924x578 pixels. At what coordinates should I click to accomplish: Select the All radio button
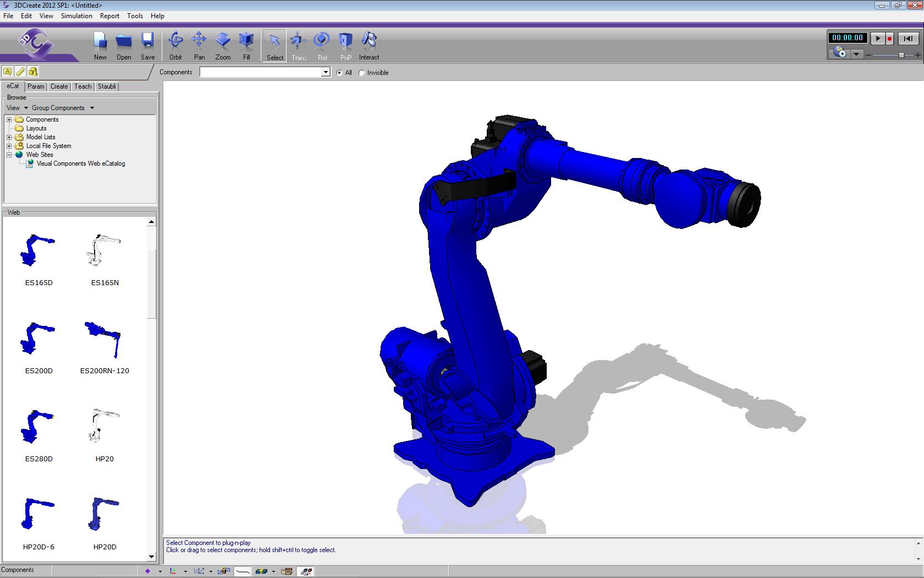click(x=339, y=73)
